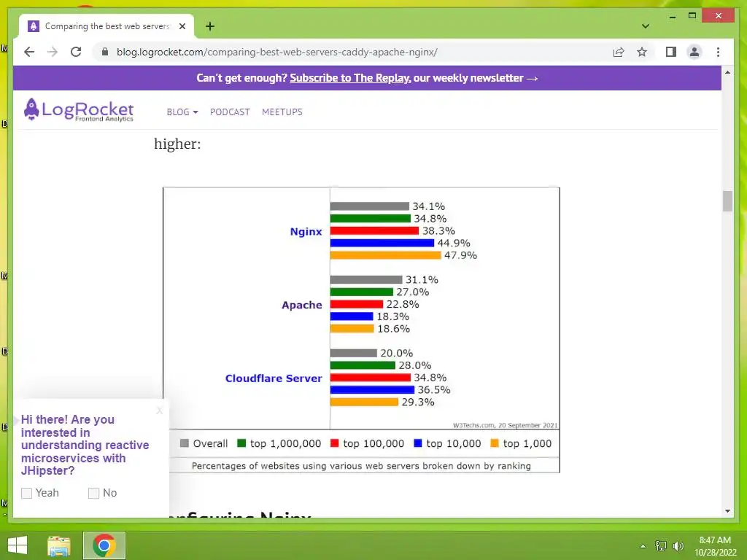The width and height of the screenshot is (747, 560).
Task: Open the Subscribe to The Replay link
Action: point(349,78)
